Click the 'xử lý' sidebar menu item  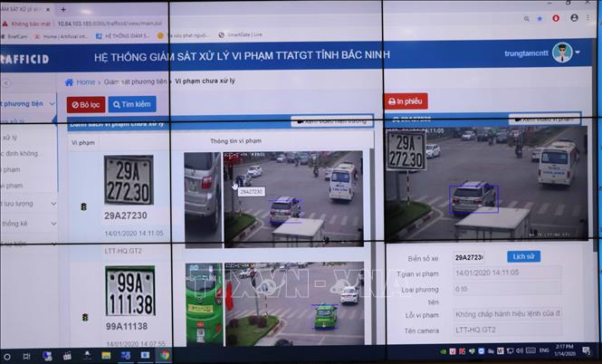(10, 138)
